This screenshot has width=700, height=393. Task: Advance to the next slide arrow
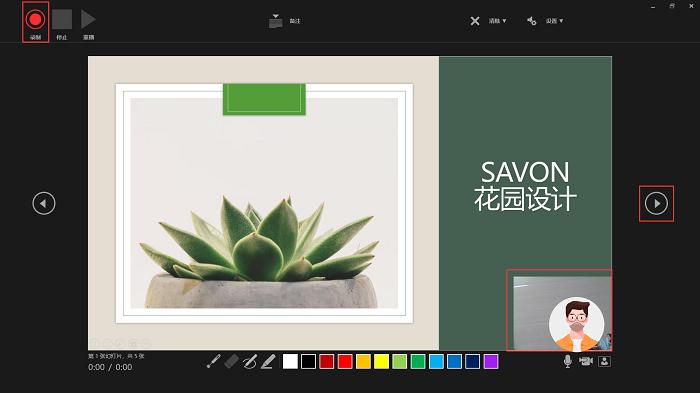click(656, 204)
